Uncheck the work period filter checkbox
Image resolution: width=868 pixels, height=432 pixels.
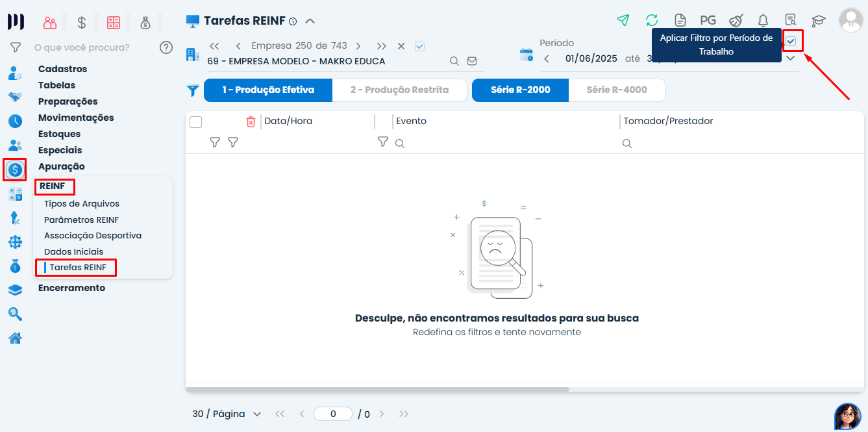pyautogui.click(x=791, y=41)
